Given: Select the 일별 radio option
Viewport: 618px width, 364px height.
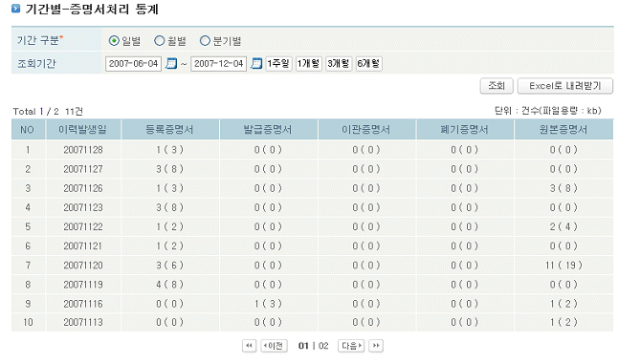Looking at the screenshot, I should coord(114,40).
